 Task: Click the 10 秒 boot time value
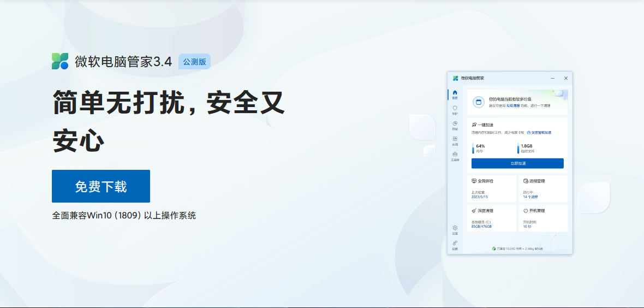(x=527, y=227)
